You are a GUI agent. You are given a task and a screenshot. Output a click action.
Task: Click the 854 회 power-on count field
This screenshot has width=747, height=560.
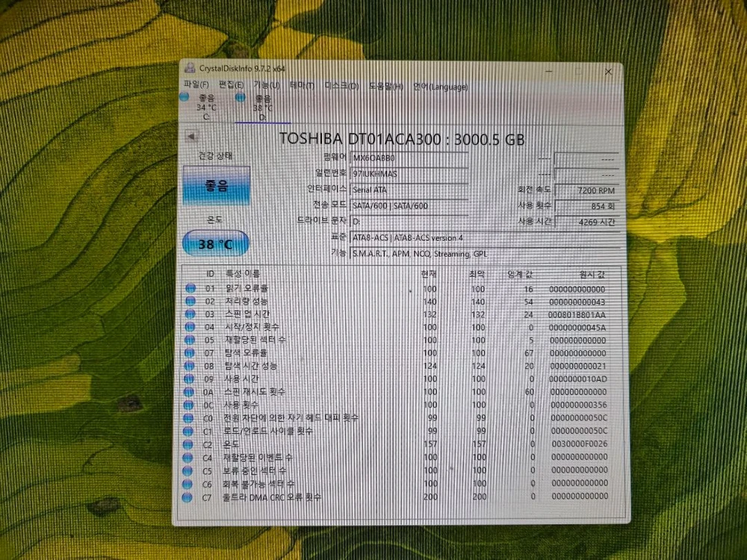[x=587, y=206]
